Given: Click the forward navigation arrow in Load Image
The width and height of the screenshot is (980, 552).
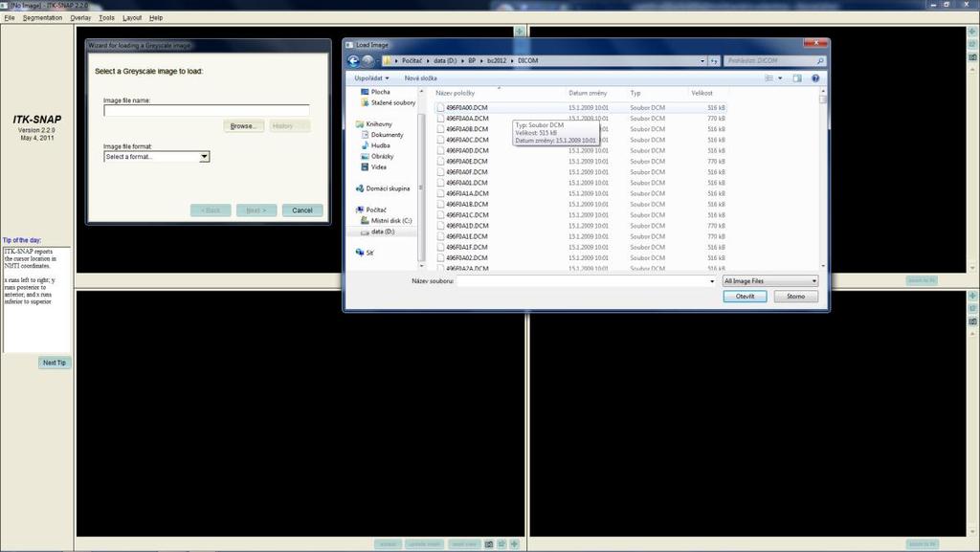Looking at the screenshot, I should [367, 60].
